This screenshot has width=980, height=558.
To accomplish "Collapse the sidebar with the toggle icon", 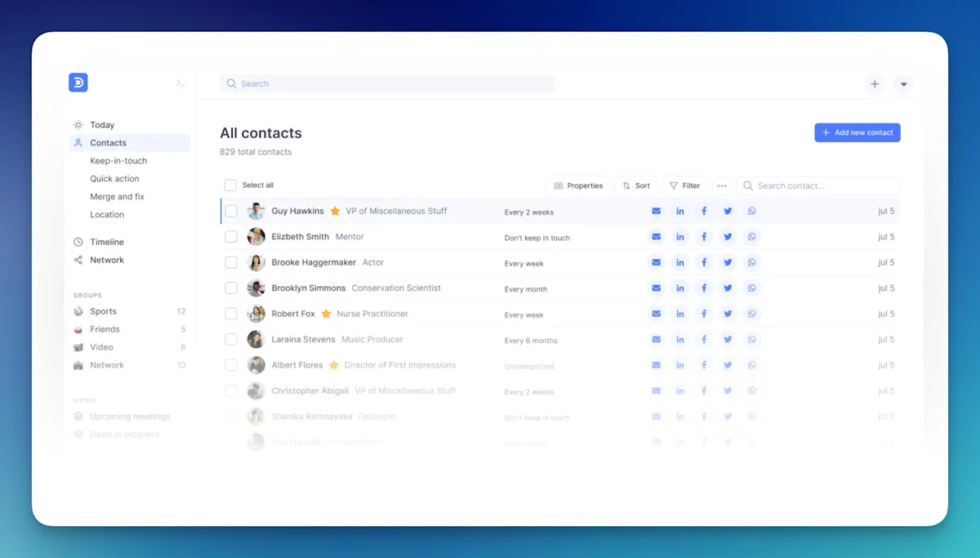I will point(181,83).
